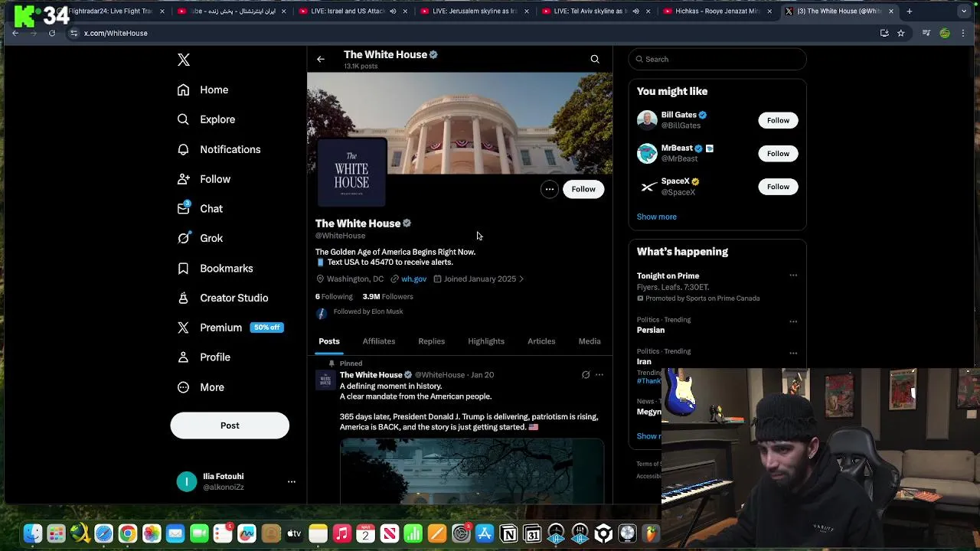Open the tab search dropdown arrow
Image resolution: width=980 pixels, height=551 pixels.
pos(964,11)
